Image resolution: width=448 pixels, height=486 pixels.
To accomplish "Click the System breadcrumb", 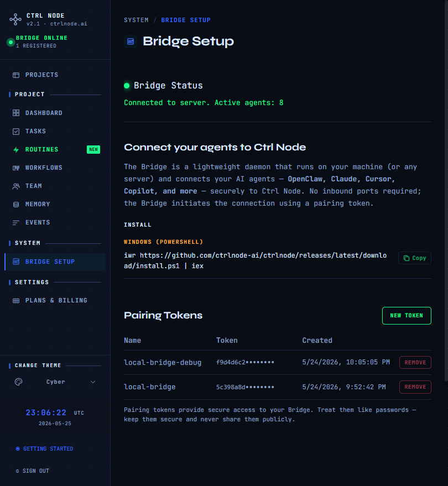I will 136,20.
